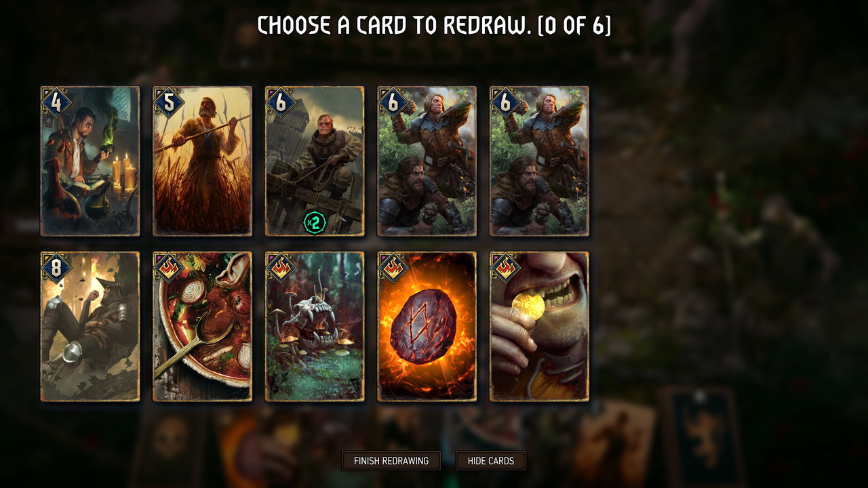Screen dimensions: 868x488
Task: Select the brawling armored knights card
Action: point(90,327)
